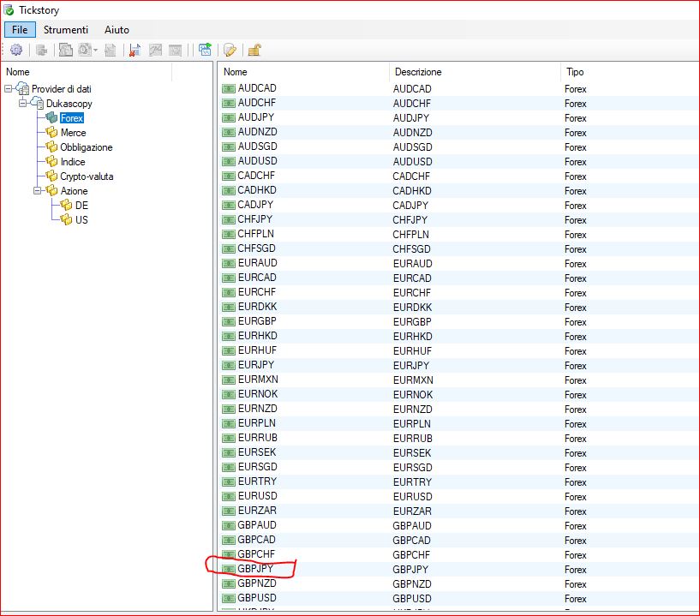Screen dimensions: 700x616
Task: Click EURHKD in Descrizione column
Action: coord(412,337)
